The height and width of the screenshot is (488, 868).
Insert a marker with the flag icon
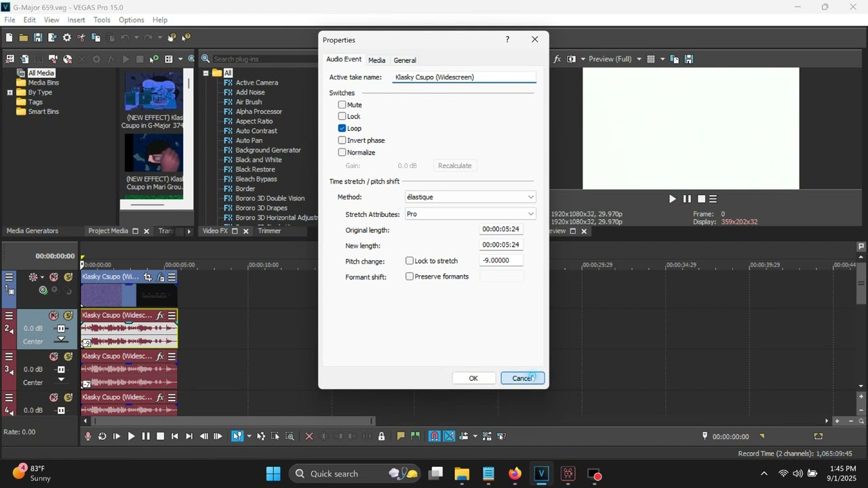401,436
